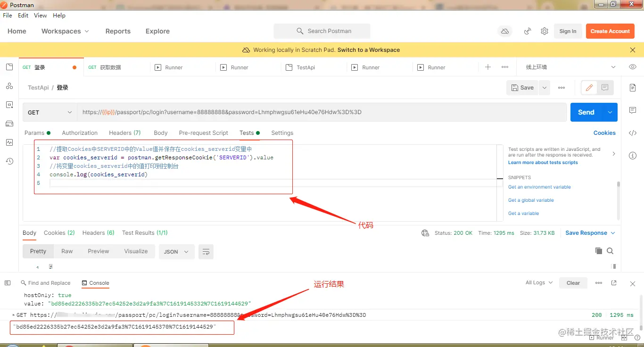Open tab options three-dots menu

[505, 67]
